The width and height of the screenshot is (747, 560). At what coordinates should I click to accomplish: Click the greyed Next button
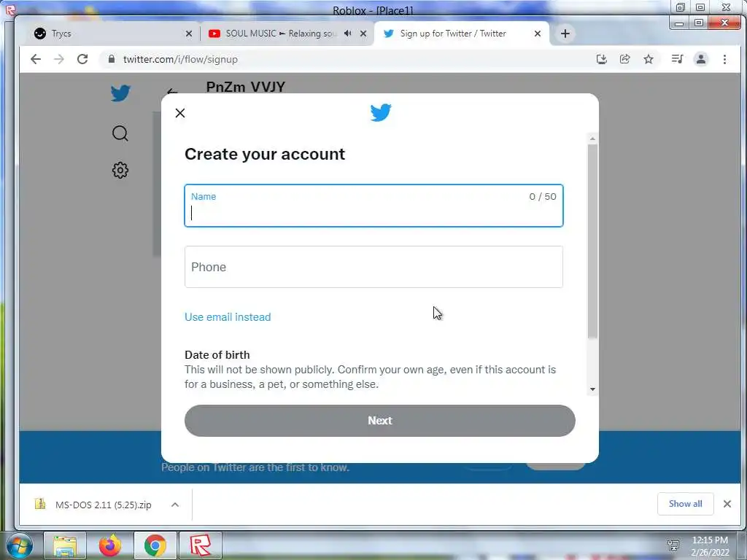379,421
